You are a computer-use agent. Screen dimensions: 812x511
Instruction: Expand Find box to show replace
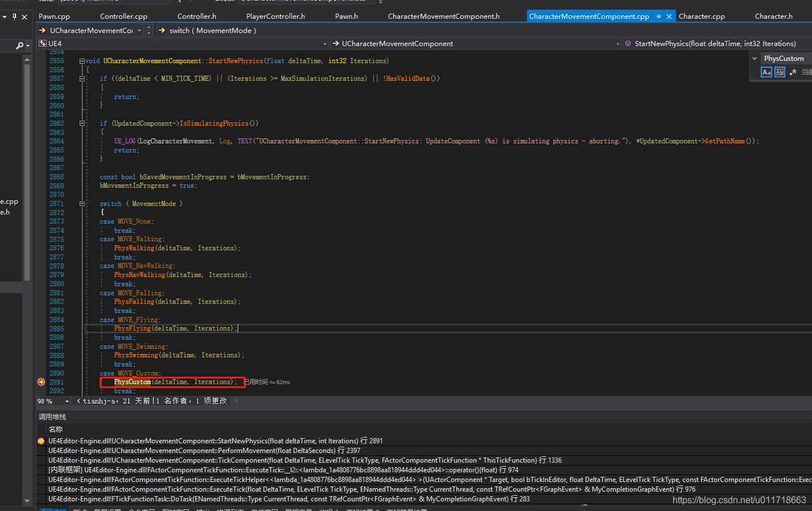click(755, 59)
